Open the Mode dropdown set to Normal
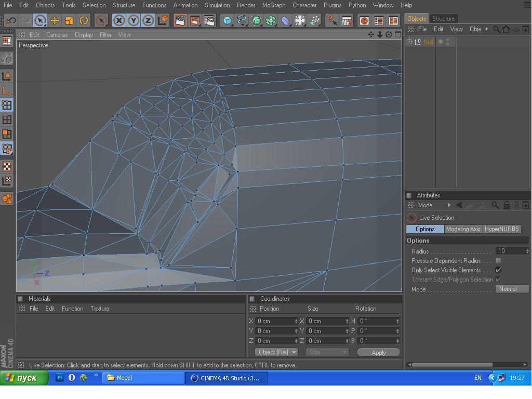Screen dimensions: 532x399 (x=512, y=289)
